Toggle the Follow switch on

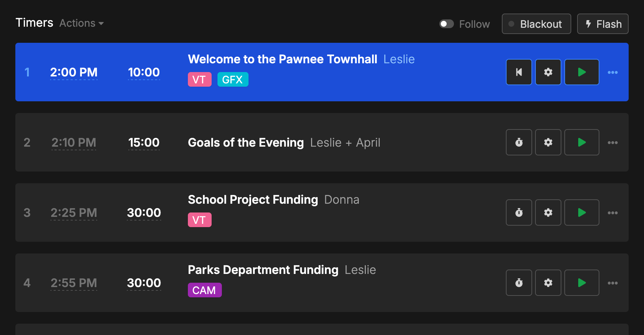pos(446,24)
